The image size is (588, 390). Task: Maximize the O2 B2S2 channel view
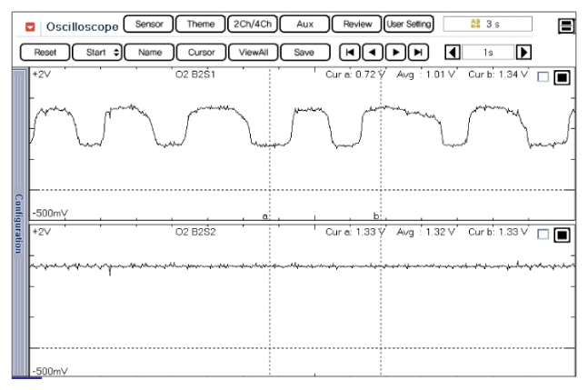pos(561,235)
